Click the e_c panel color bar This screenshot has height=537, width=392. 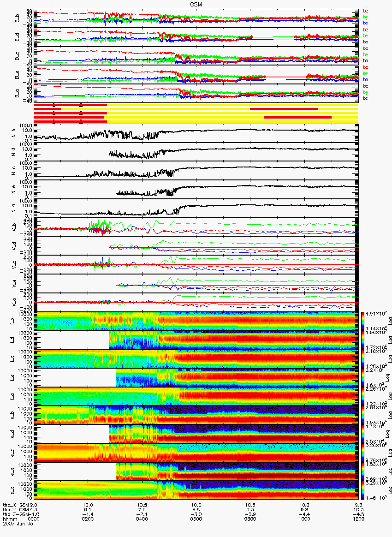click(x=362, y=453)
